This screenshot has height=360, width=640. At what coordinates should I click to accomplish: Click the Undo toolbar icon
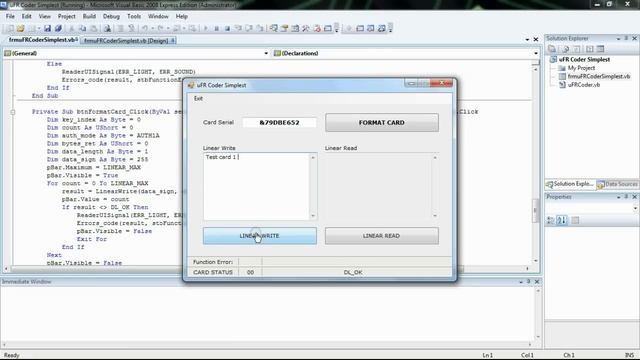click(x=144, y=28)
